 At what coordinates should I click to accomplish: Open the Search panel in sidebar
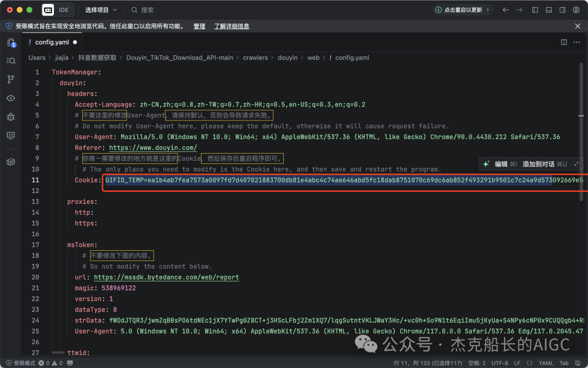(11, 61)
